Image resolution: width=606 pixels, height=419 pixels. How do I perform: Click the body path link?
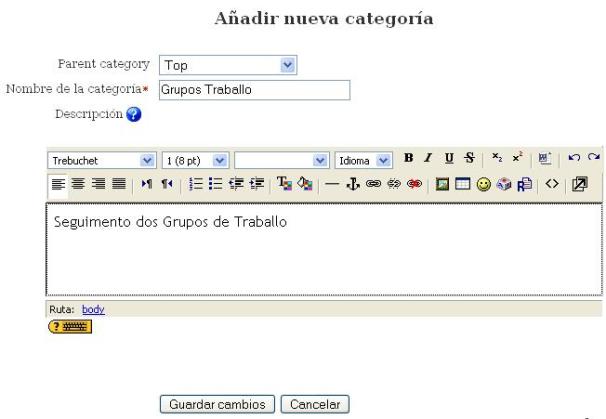tap(93, 309)
